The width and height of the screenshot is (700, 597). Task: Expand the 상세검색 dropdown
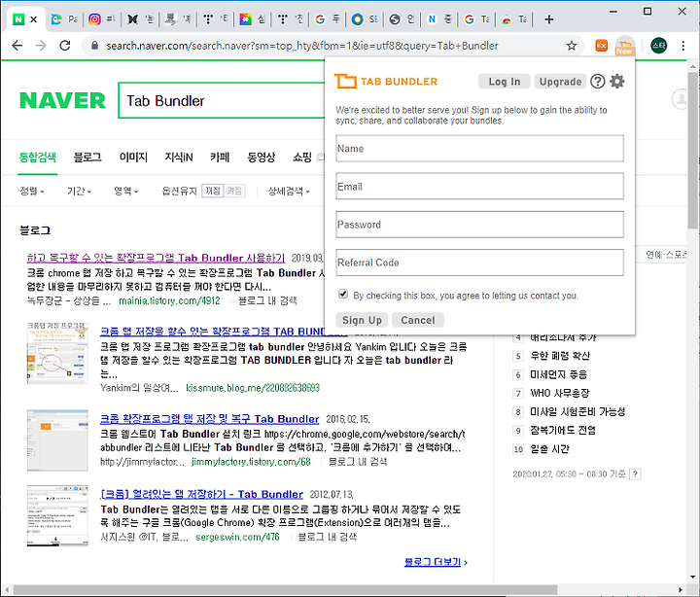point(289,192)
